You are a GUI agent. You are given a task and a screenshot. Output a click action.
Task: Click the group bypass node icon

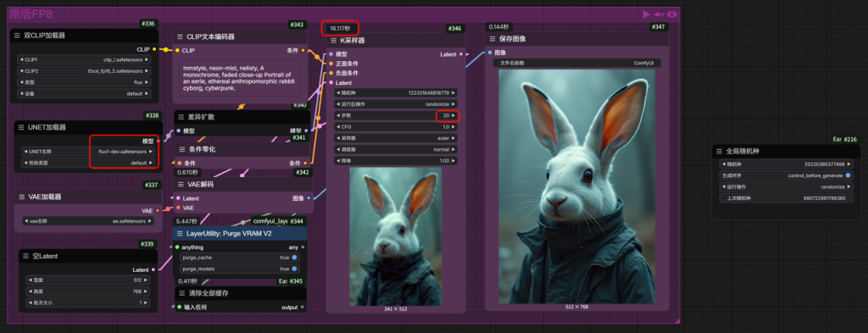click(659, 14)
